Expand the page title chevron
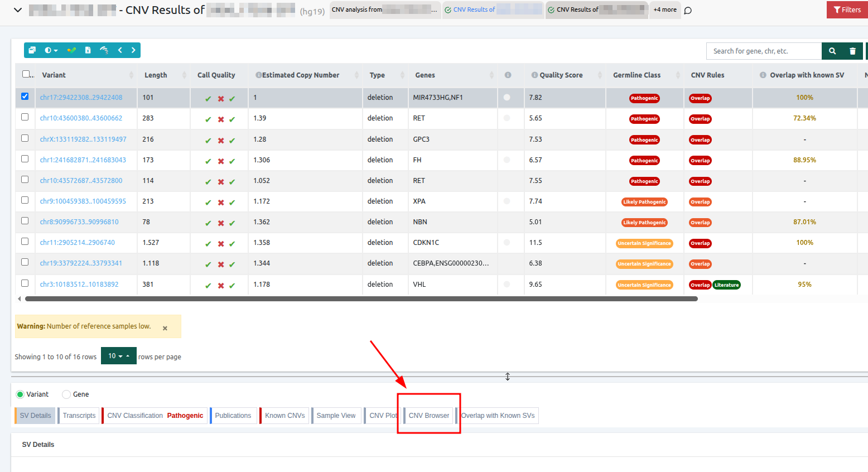Screen dimensions: 868x472 pyautogui.click(x=18, y=10)
